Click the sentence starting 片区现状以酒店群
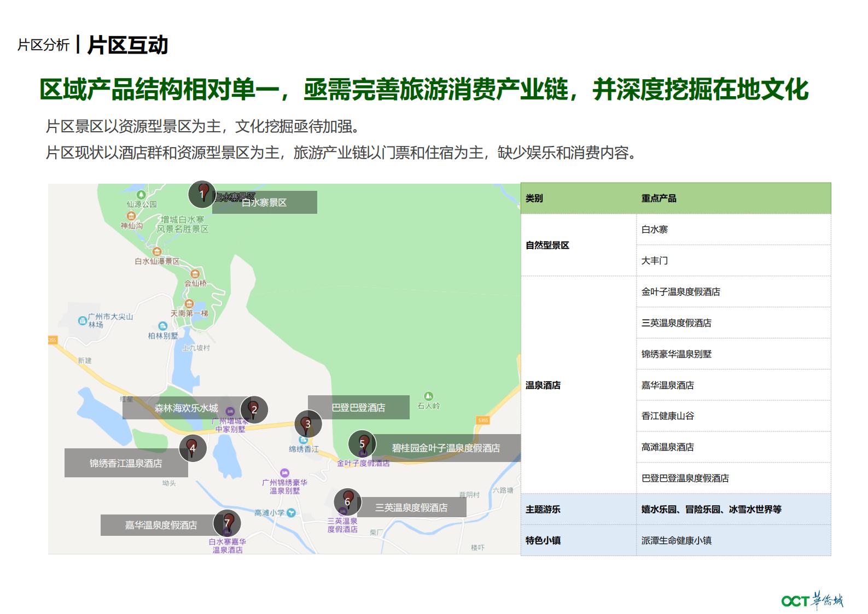 coord(342,152)
